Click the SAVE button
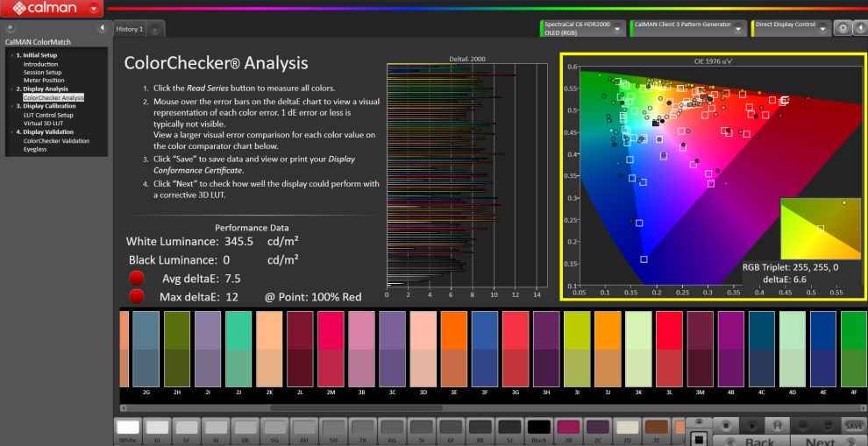Viewport: 868px width, 446px height. (x=854, y=425)
